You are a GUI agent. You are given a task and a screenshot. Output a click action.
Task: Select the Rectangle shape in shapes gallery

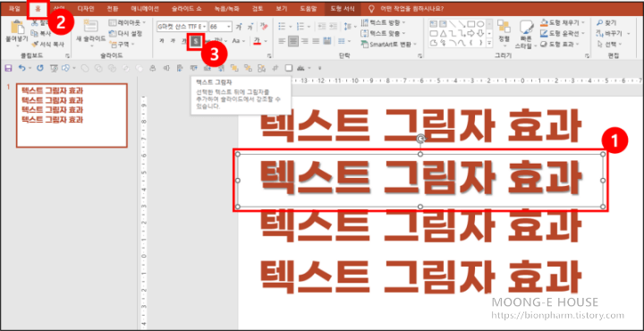pos(470,24)
